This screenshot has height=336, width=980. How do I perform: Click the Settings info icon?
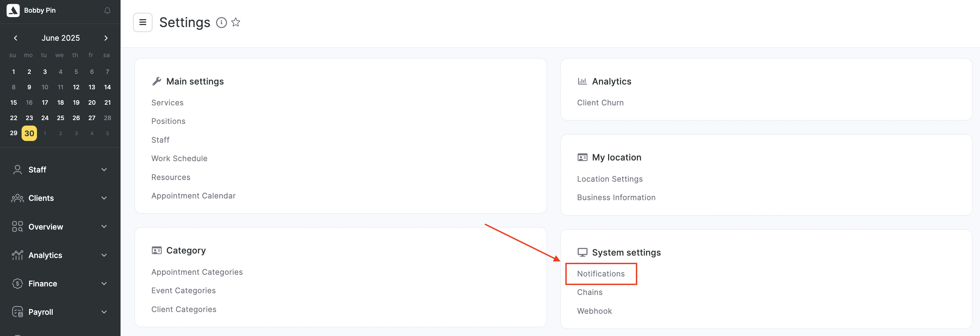(x=222, y=23)
